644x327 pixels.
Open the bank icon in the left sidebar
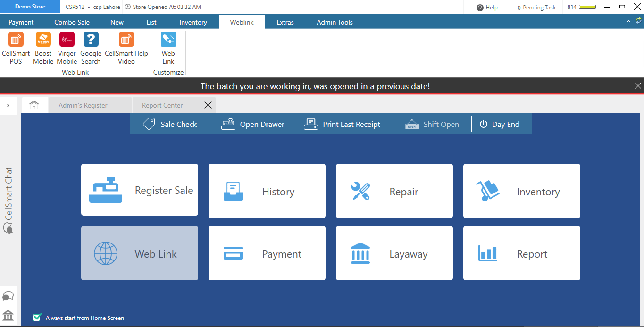(x=8, y=315)
